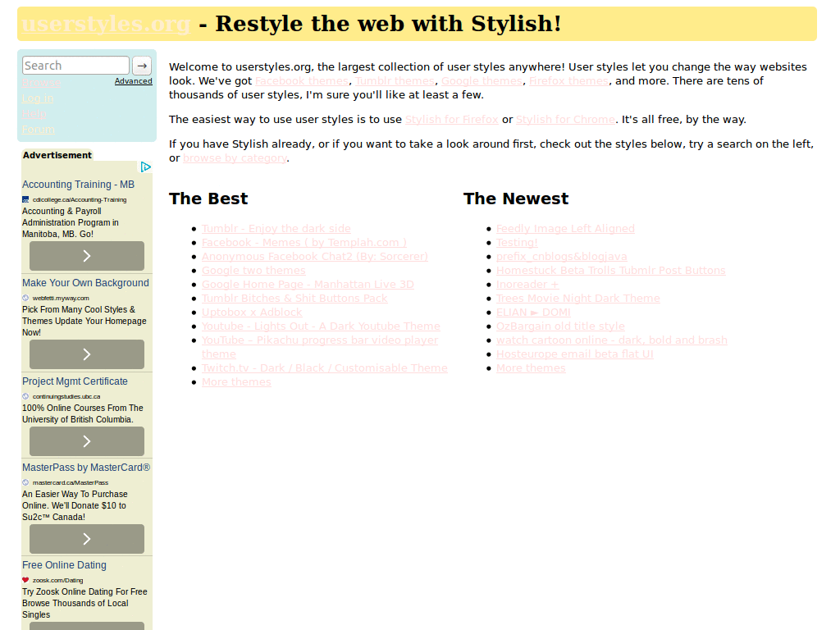Open the Log in sidebar link
Viewport: 840px width, 630px height.
coord(38,98)
